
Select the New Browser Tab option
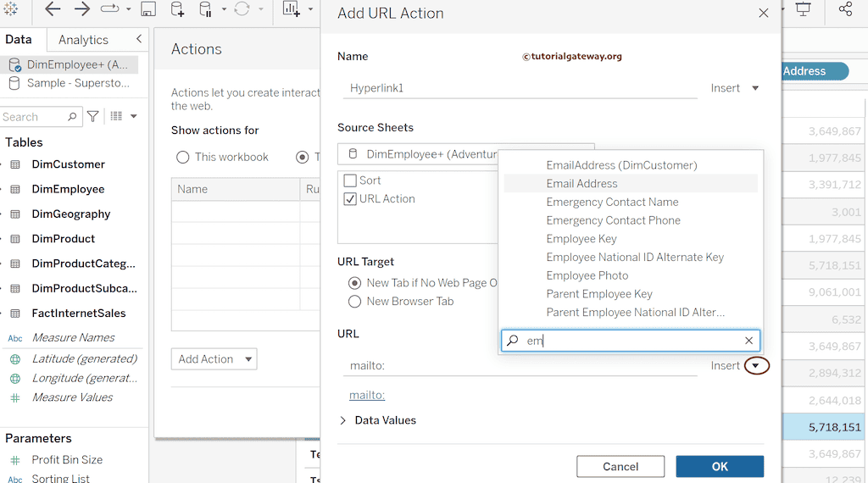point(355,302)
